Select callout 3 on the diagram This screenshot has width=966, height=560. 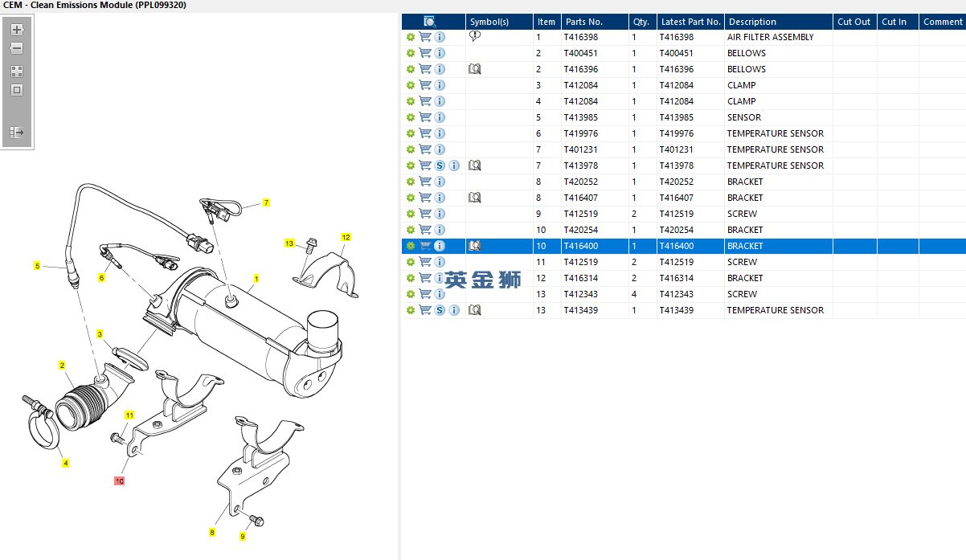100,333
